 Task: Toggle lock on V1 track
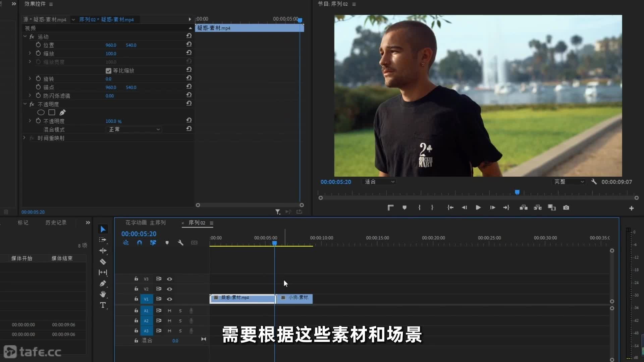[x=136, y=299]
